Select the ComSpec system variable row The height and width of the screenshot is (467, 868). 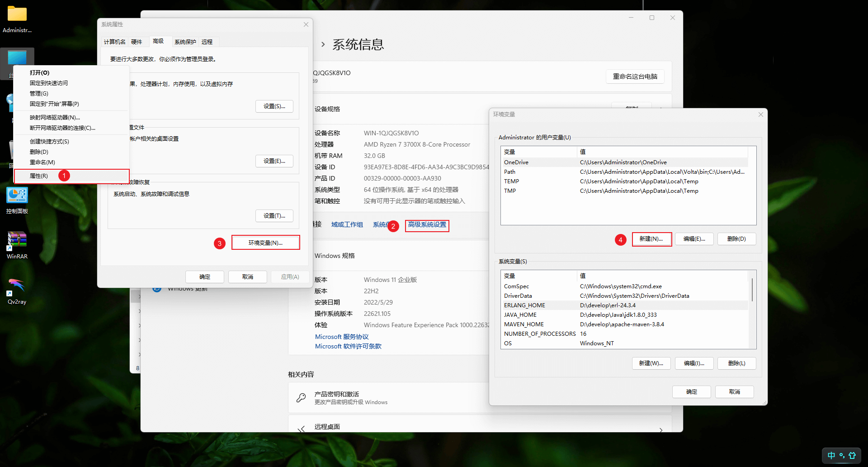624,286
